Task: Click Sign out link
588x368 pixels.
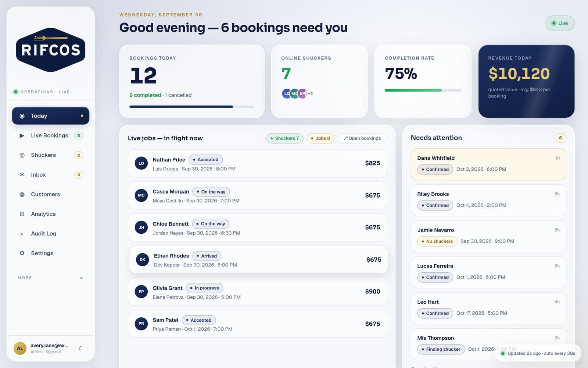Action: tap(53, 352)
